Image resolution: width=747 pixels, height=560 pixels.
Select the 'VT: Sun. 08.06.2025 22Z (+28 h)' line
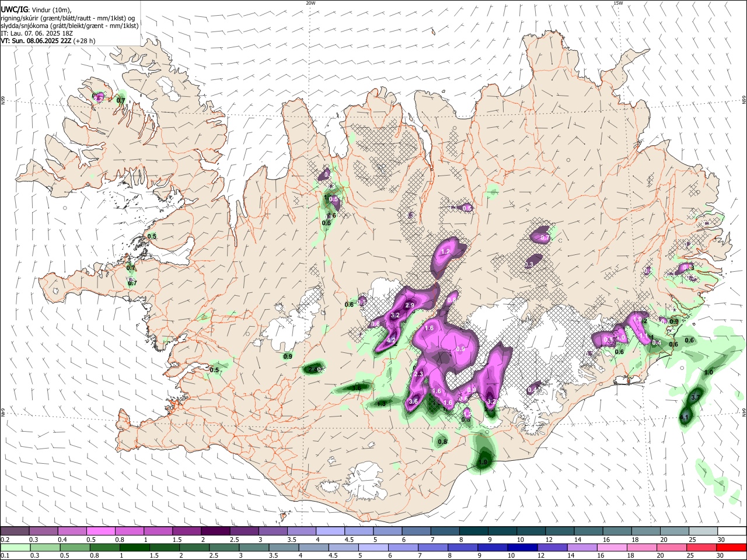click(48, 41)
